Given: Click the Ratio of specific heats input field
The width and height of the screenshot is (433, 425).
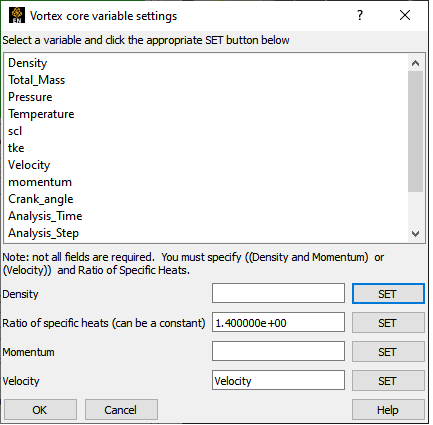Looking at the screenshot, I should [x=278, y=322].
